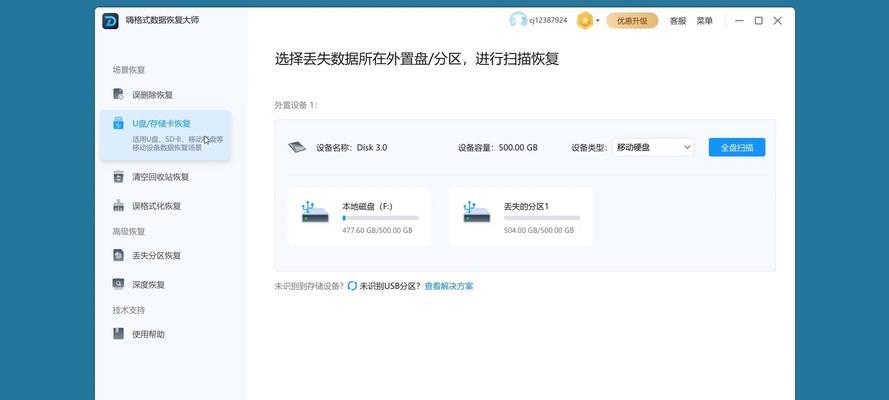Screen dimensions: 889x400
Task: Click the 504.00 GB/500.00 GB text
Action: 539,231
